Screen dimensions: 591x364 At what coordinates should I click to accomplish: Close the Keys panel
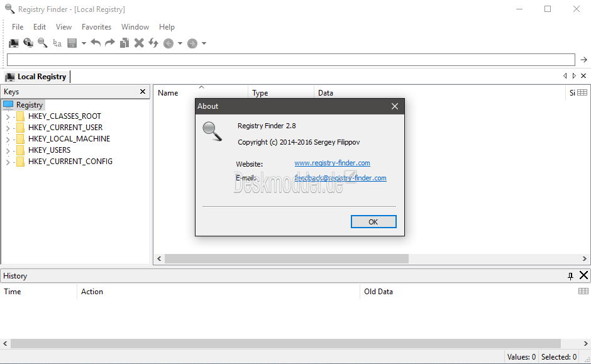coord(143,92)
